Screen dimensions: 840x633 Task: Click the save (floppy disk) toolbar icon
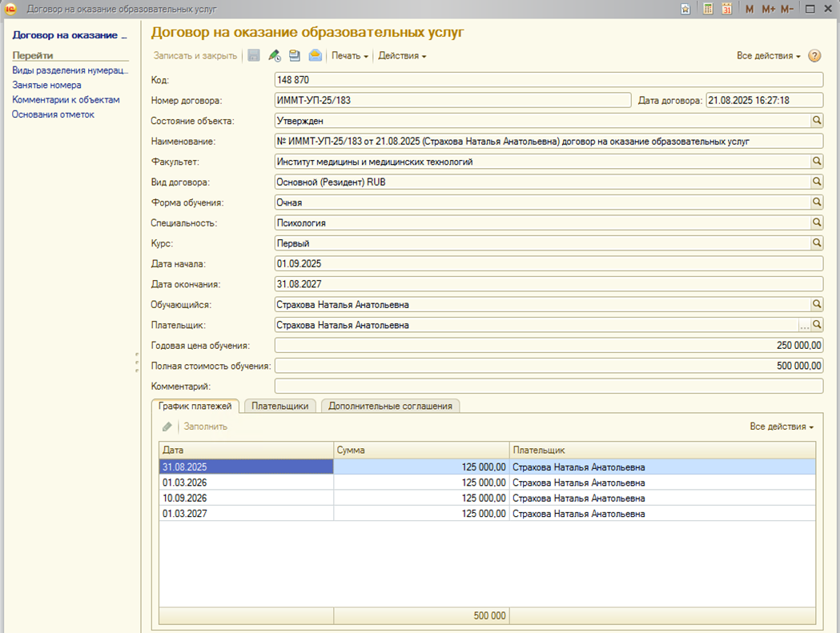pyautogui.click(x=254, y=56)
